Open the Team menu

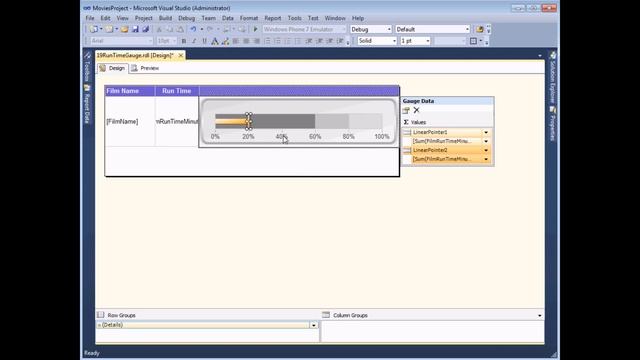click(208, 18)
